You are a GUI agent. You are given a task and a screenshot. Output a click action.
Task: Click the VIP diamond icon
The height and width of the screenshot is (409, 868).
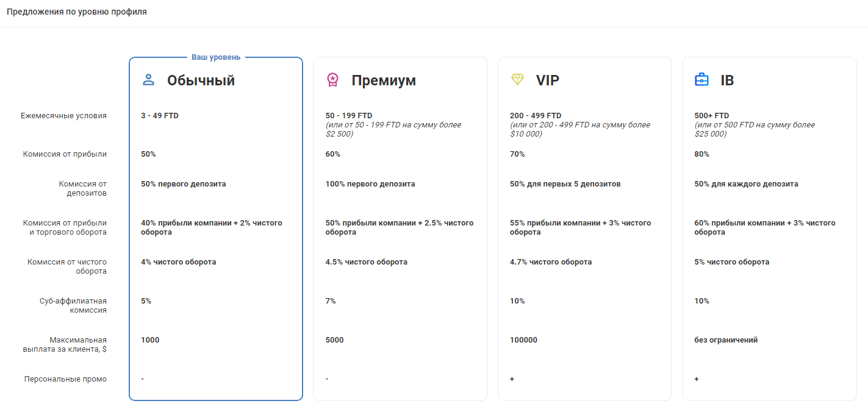pyautogui.click(x=517, y=80)
